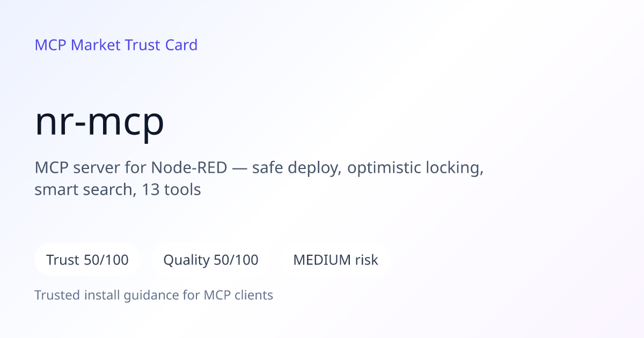Click the word 'Market' in the header
Viewport: 644px width, 338px height.
click(96, 45)
